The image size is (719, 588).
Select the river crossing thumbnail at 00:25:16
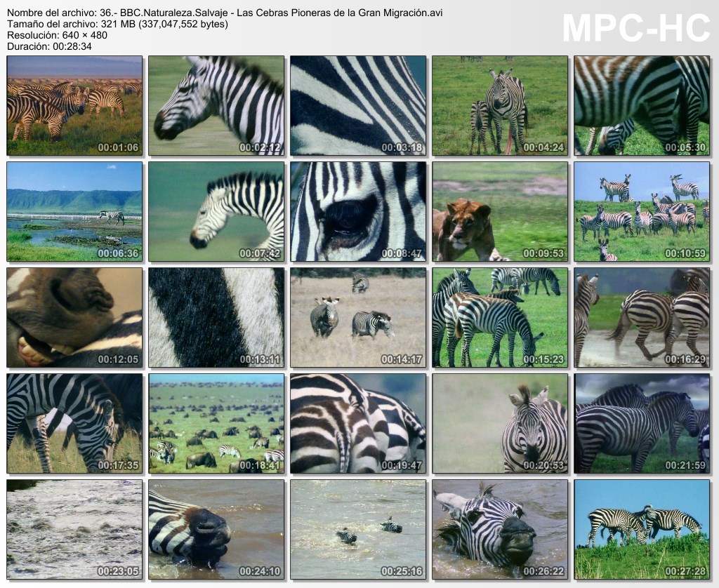358,529
